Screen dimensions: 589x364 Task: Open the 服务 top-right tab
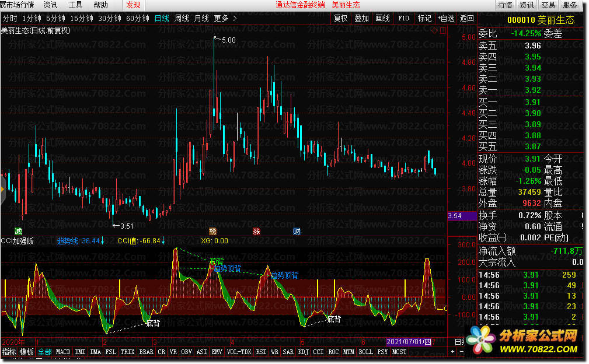click(570, 5)
